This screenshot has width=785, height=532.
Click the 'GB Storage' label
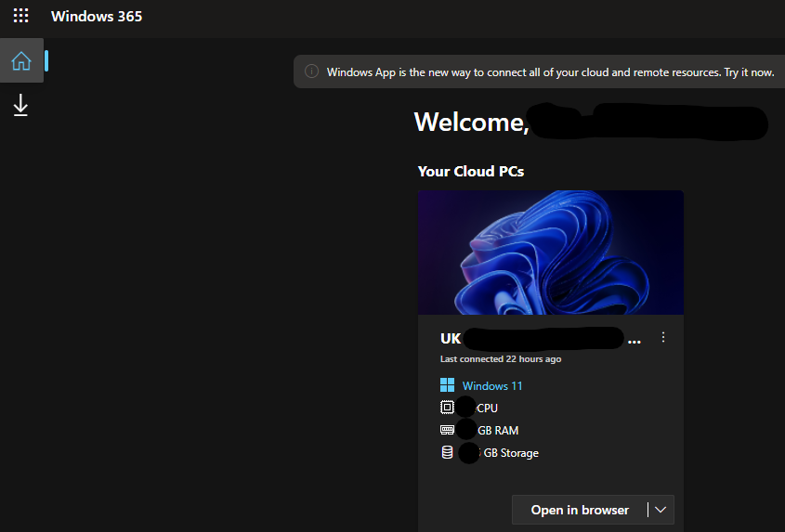pyautogui.click(x=511, y=453)
